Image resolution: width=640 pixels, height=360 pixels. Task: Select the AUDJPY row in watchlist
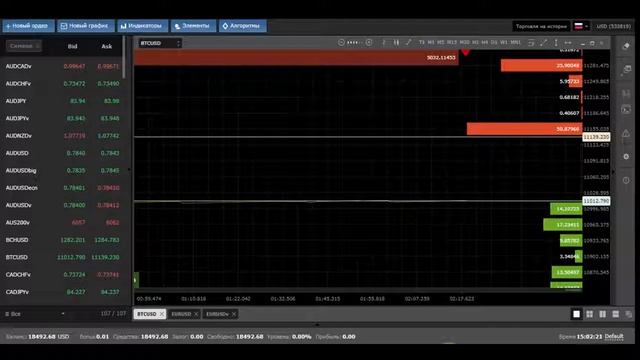(x=62, y=101)
